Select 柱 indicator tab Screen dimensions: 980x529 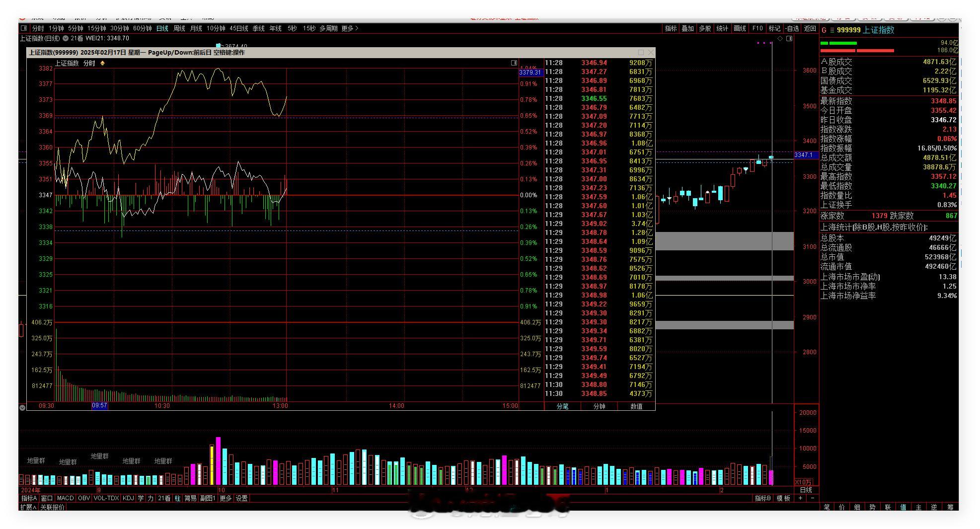[177, 498]
